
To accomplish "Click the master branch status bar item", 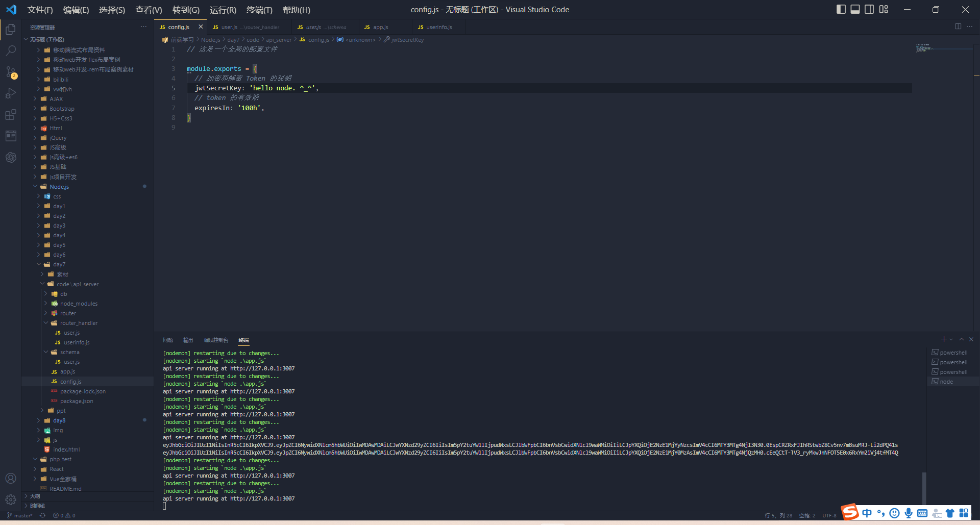I will point(20,515).
